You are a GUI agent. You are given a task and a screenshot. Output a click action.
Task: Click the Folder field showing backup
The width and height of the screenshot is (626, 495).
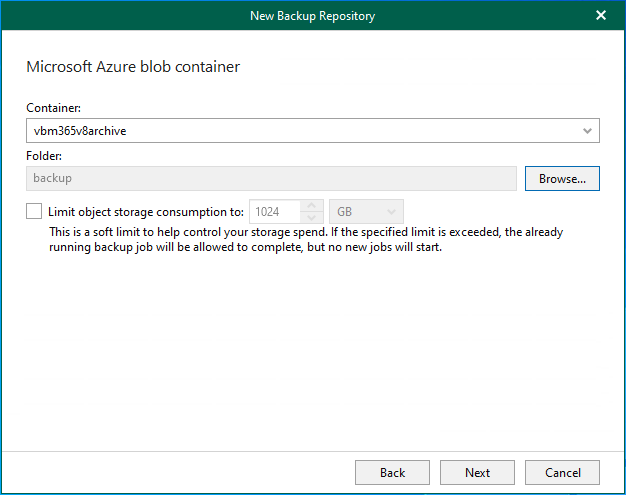(x=270, y=178)
